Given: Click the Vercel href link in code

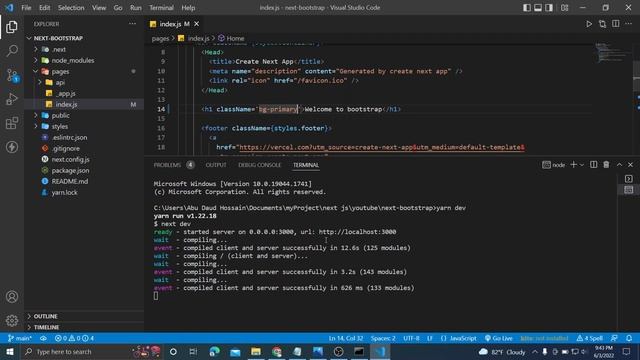Looking at the screenshot, I should point(382,147).
